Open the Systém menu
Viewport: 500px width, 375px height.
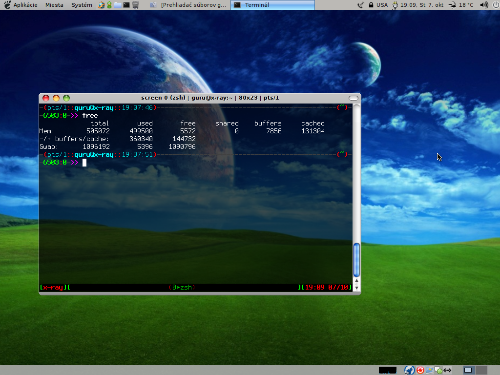[x=82, y=5]
